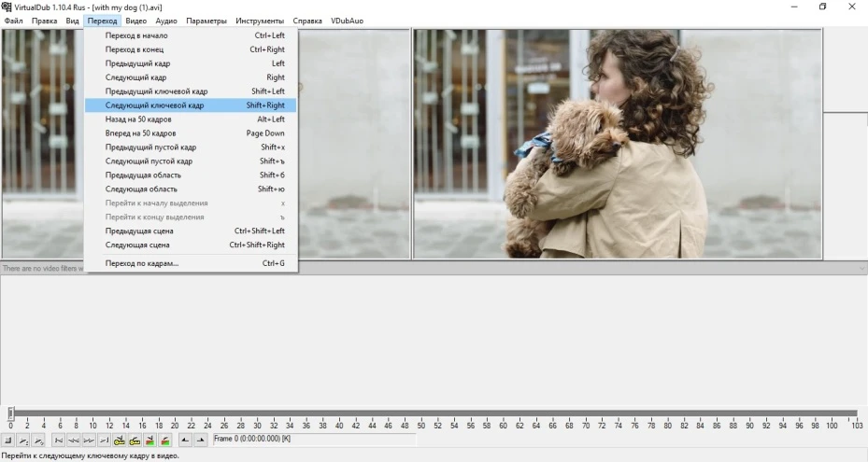Click the next scene scan icon
The width and height of the screenshot is (868, 462).
tap(164, 440)
